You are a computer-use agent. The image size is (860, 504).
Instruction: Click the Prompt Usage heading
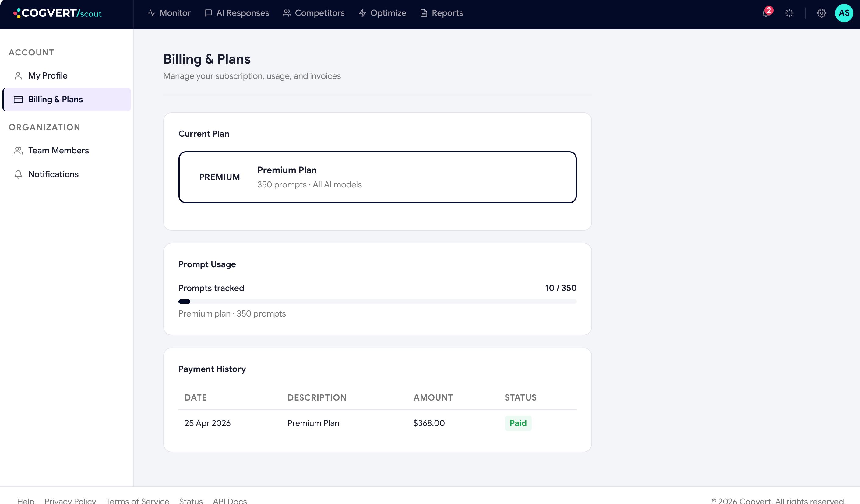click(x=207, y=264)
